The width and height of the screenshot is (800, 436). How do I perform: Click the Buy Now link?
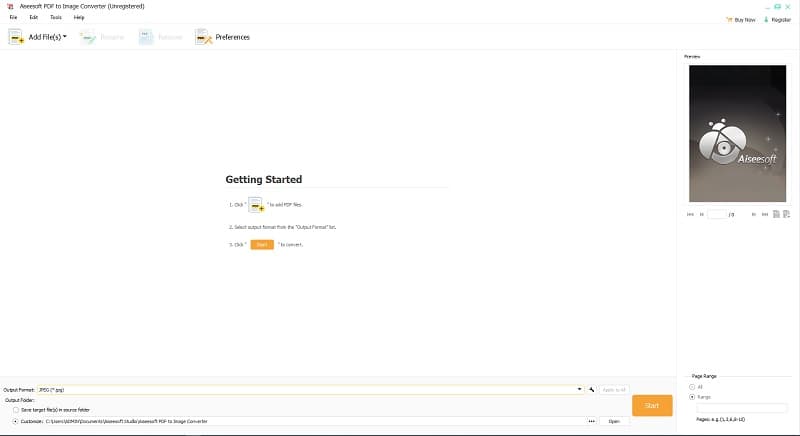point(740,20)
